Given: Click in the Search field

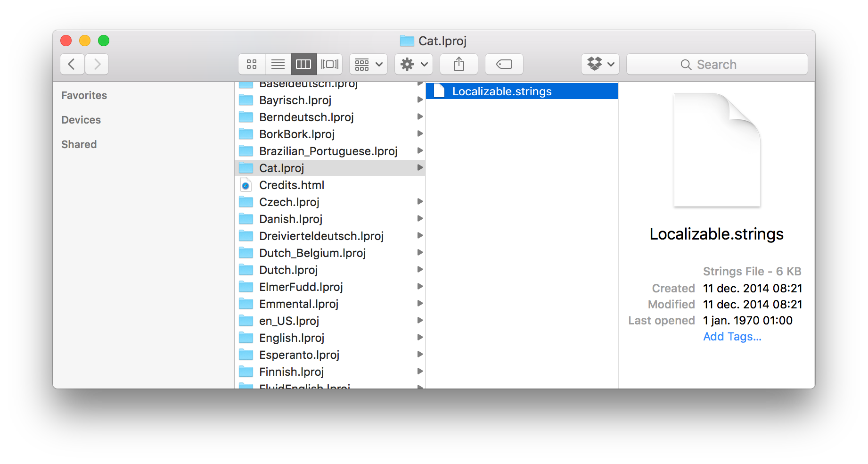Looking at the screenshot, I should 716,65.
